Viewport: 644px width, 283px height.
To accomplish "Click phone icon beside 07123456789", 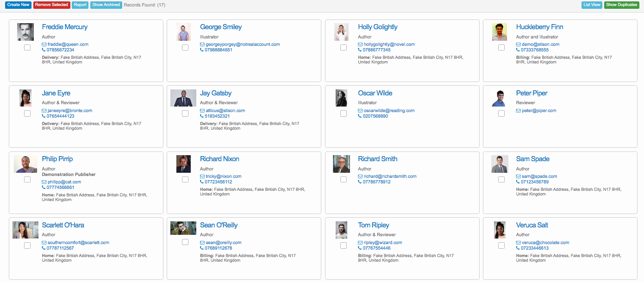I will [x=518, y=182].
